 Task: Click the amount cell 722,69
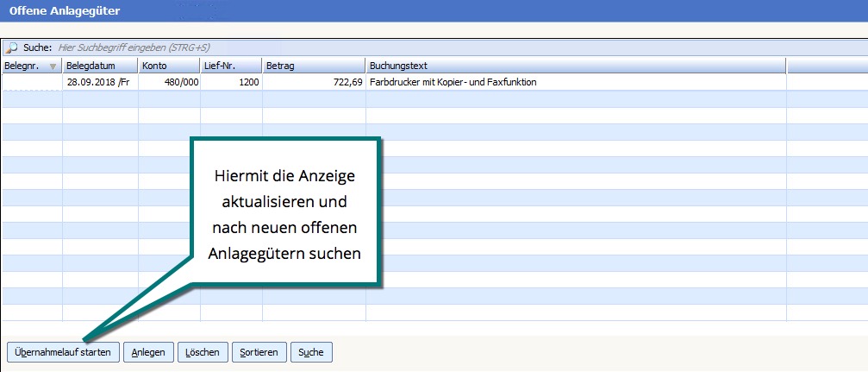pos(313,82)
